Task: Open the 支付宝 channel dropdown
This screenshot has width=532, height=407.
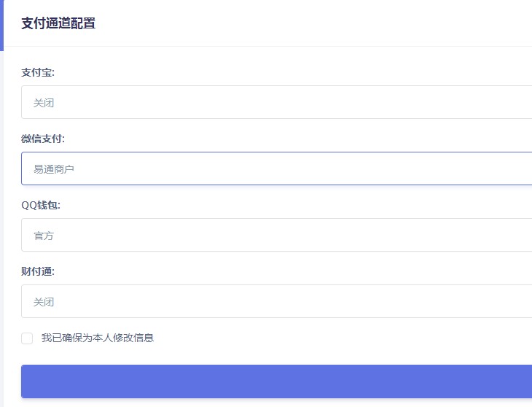Action: [x=277, y=102]
